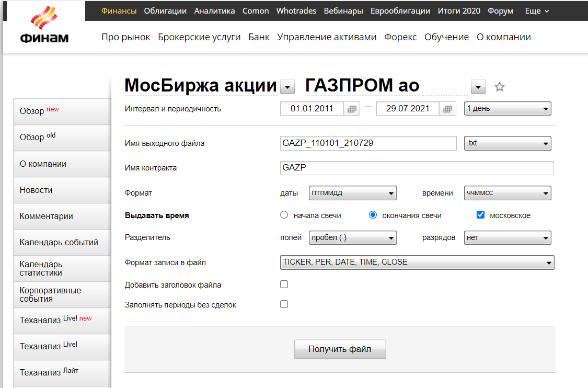Click the end date field 29.07.2021
Viewport: 588px width, 388px height.
click(408, 109)
